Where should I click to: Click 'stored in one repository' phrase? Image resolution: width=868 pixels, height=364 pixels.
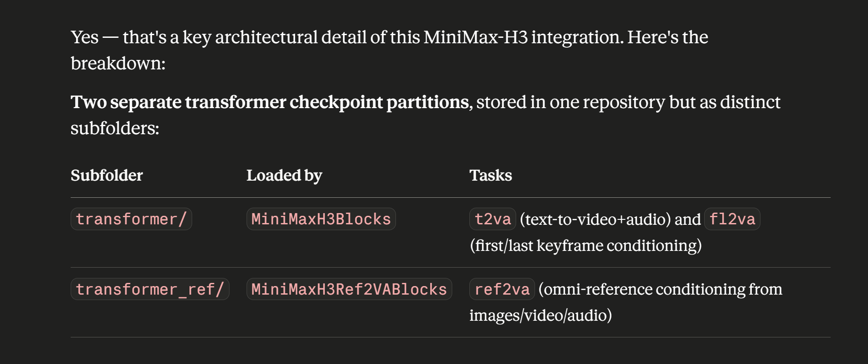(571, 102)
